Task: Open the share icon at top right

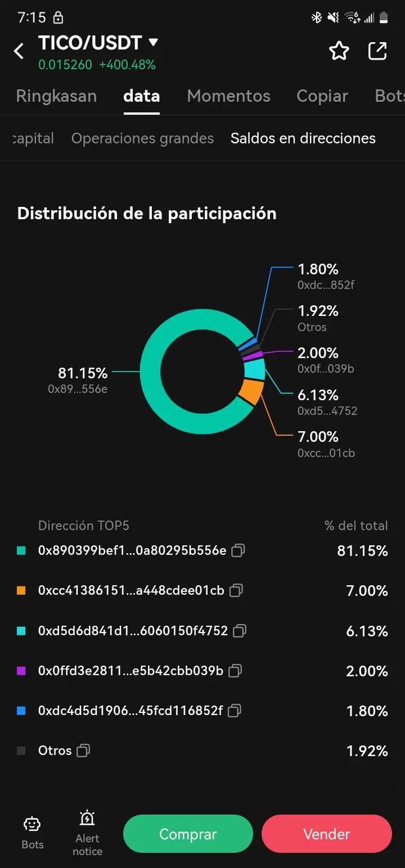Action: pyautogui.click(x=377, y=51)
